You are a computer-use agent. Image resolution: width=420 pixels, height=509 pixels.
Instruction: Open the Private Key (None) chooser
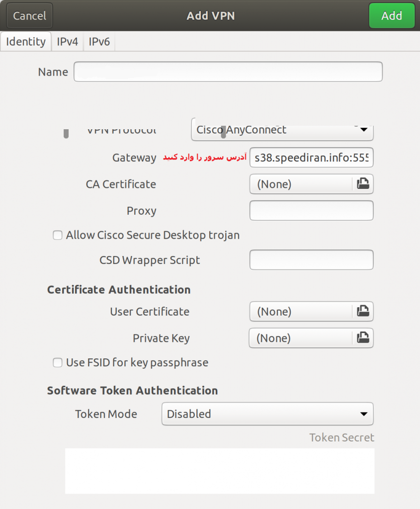pyautogui.click(x=301, y=338)
